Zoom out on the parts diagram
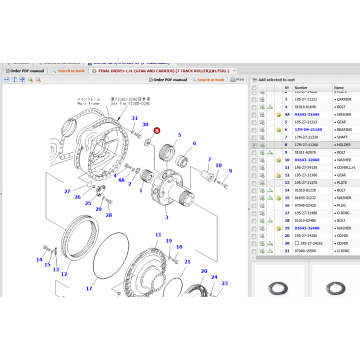The width and height of the screenshot is (360, 360). [x=38, y=79]
